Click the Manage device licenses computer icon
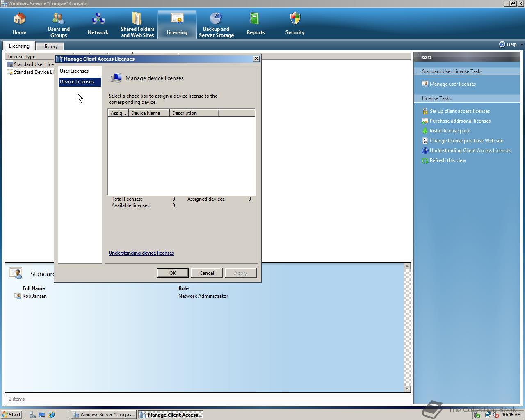The width and height of the screenshot is (525, 420). 116,78
